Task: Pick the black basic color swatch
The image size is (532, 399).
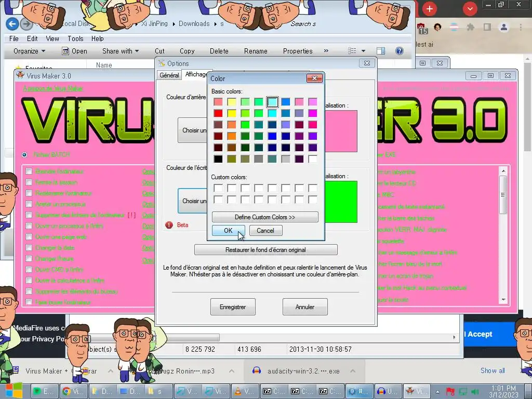Action: tap(218, 159)
